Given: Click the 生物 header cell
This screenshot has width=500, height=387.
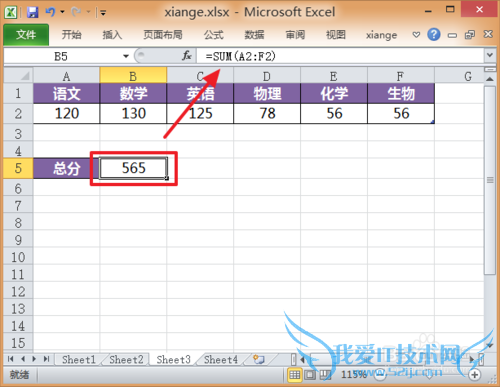Looking at the screenshot, I should 401,93.
